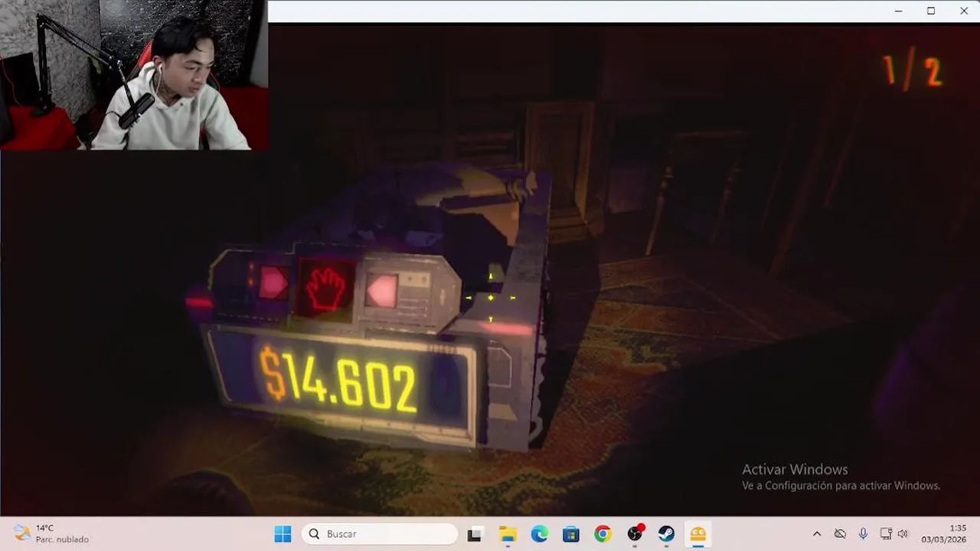Show hidden system tray icons chevron
Screen dimensions: 980x551
click(x=817, y=534)
